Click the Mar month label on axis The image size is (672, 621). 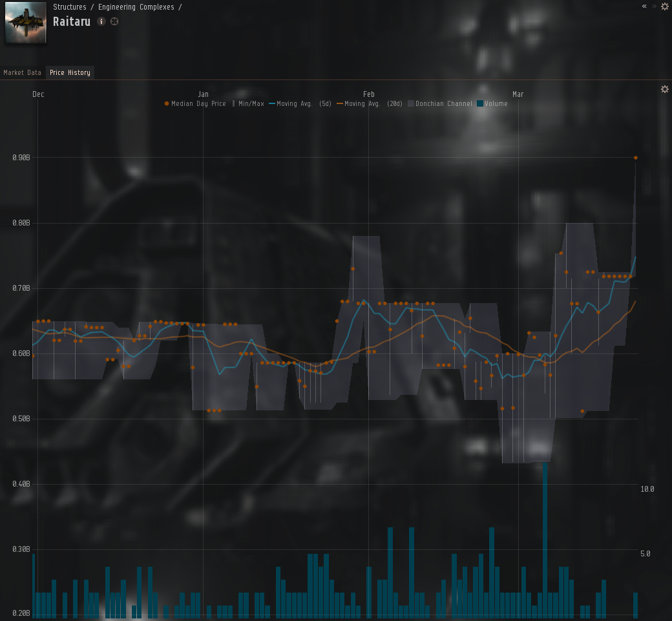click(x=518, y=94)
